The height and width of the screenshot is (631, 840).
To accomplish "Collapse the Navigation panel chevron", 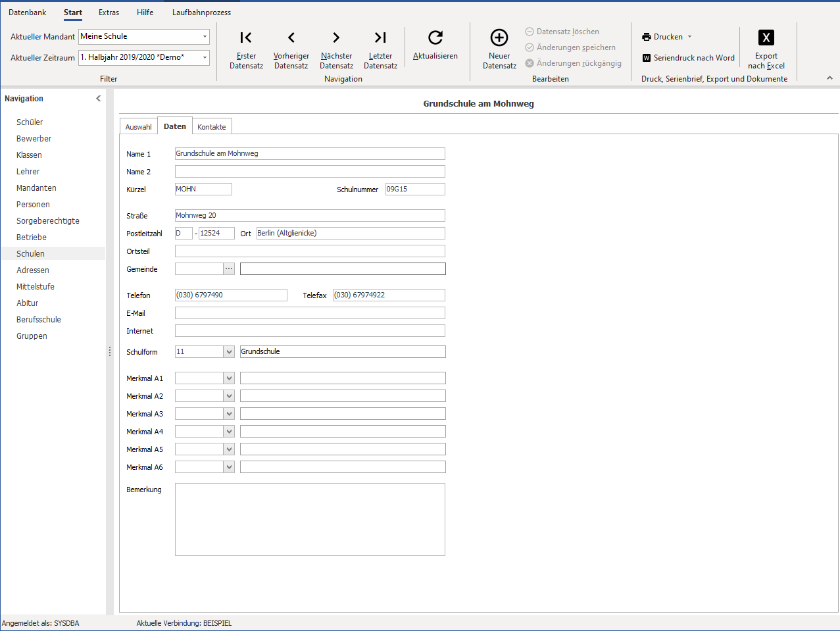I will [x=99, y=99].
